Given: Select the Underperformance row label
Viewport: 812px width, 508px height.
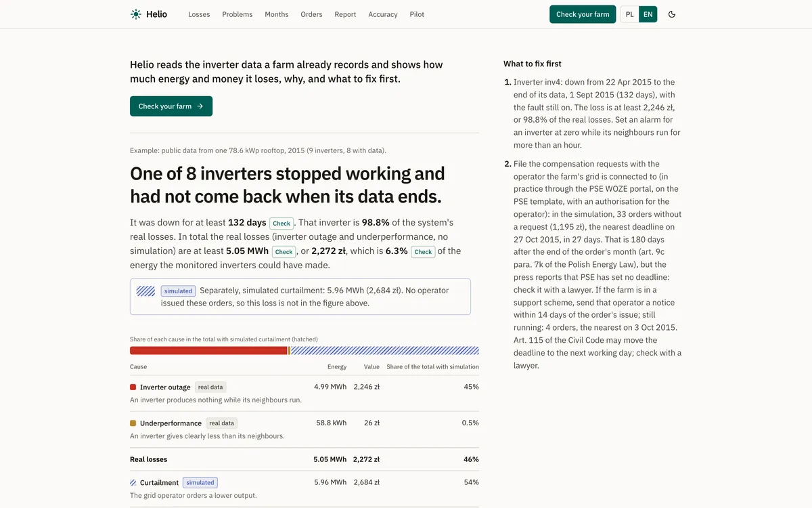Looking at the screenshot, I should point(171,423).
